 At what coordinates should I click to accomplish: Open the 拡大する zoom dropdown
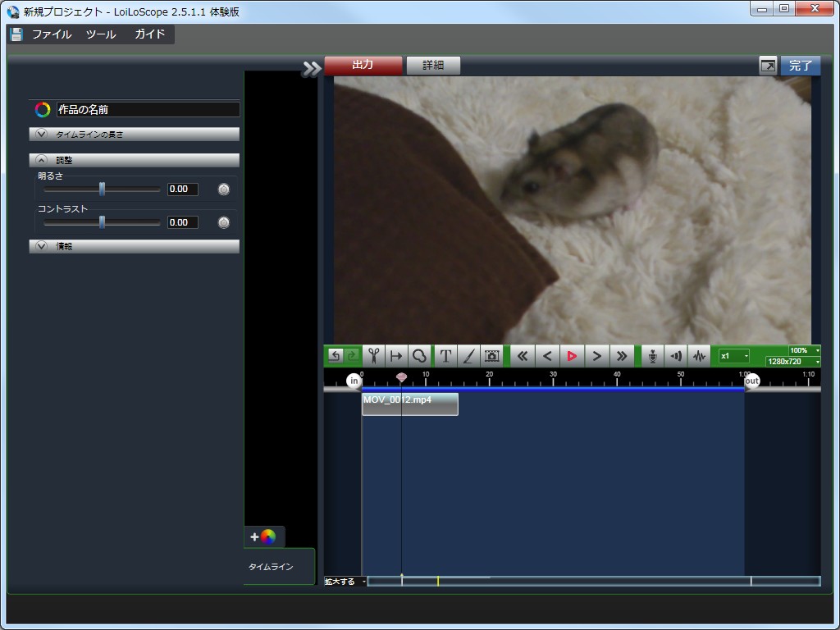(x=345, y=582)
